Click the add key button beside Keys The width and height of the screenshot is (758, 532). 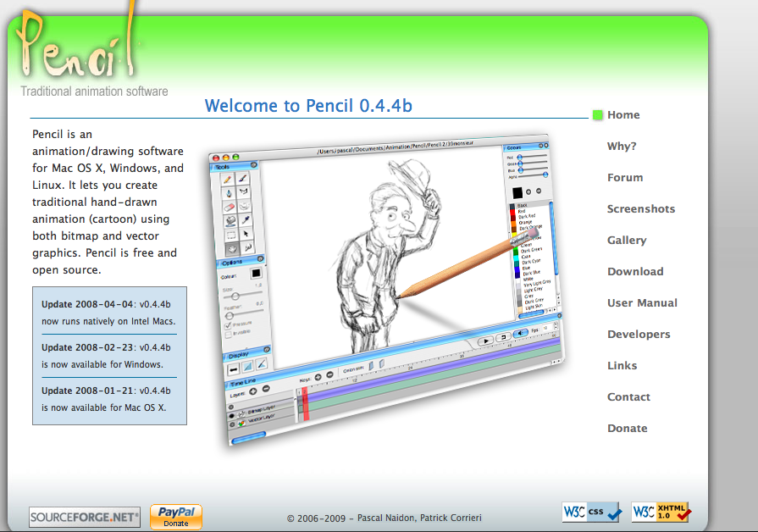click(x=318, y=377)
